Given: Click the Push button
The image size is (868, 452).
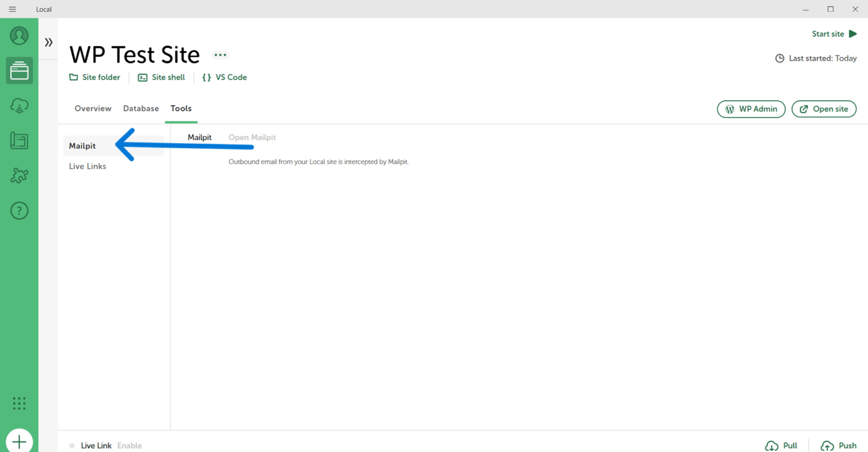Looking at the screenshot, I should [x=838, y=446].
